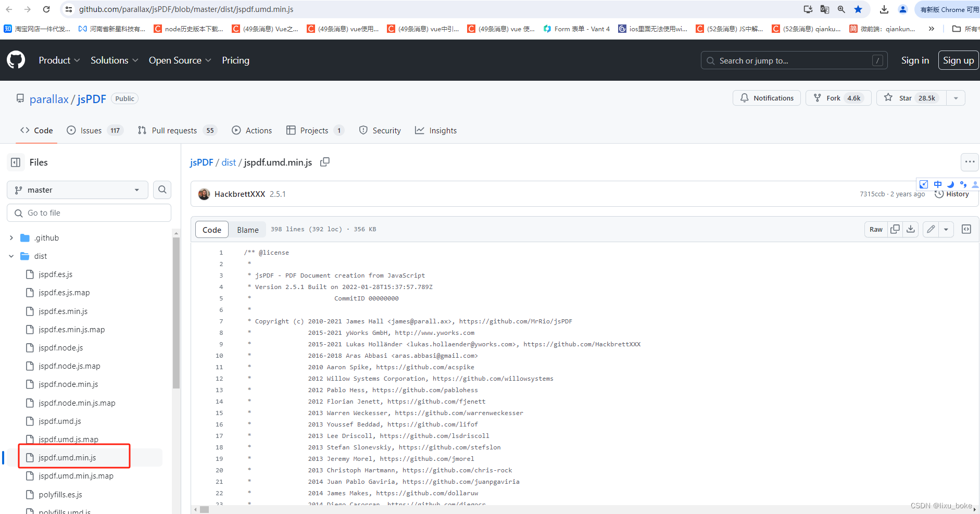
Task: Open Chrome profile avatar icon
Action: (x=903, y=9)
